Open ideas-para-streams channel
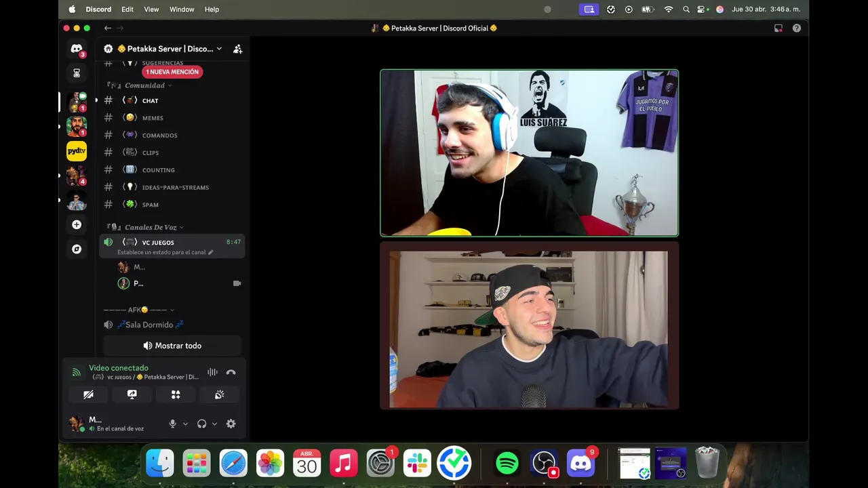The height and width of the screenshot is (488, 868). 172,187
